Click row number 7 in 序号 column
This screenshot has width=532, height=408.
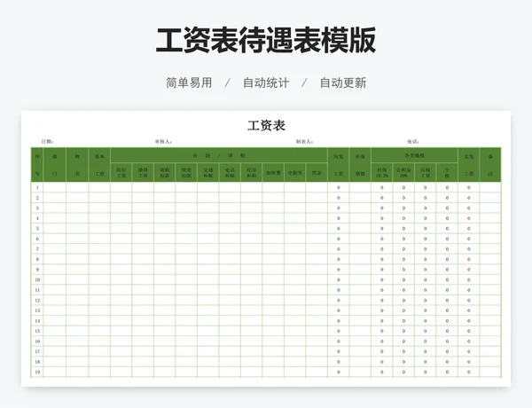tap(37, 249)
